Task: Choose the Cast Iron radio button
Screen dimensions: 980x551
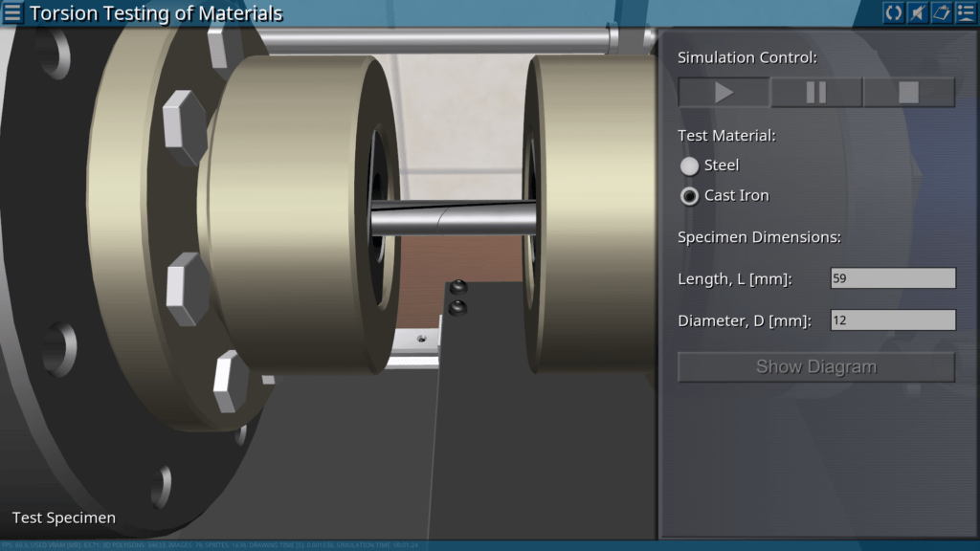Action: click(x=690, y=196)
